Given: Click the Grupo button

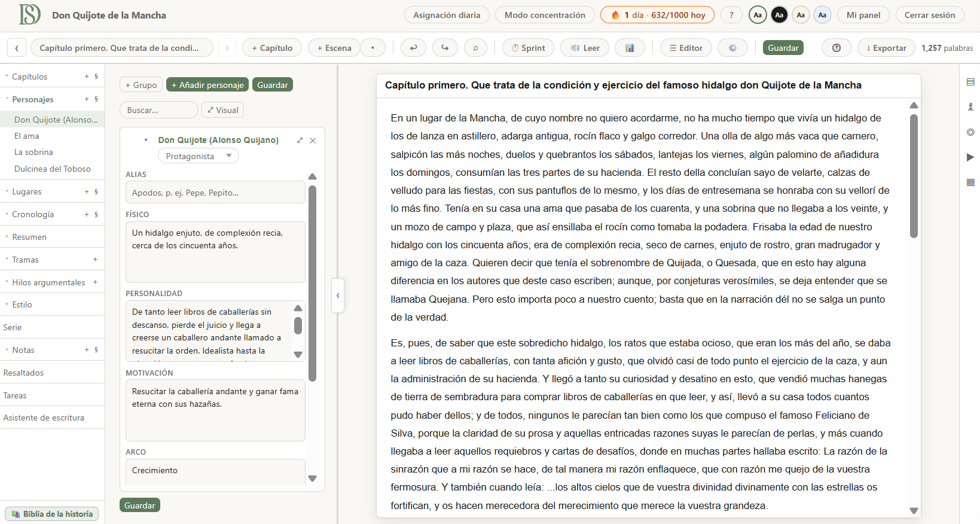Looking at the screenshot, I should tap(141, 85).
